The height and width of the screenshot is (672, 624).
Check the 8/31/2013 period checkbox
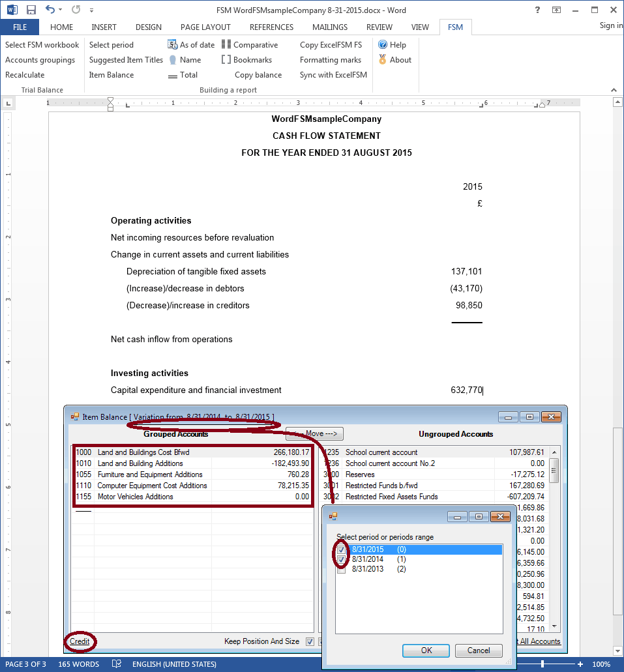click(x=342, y=569)
